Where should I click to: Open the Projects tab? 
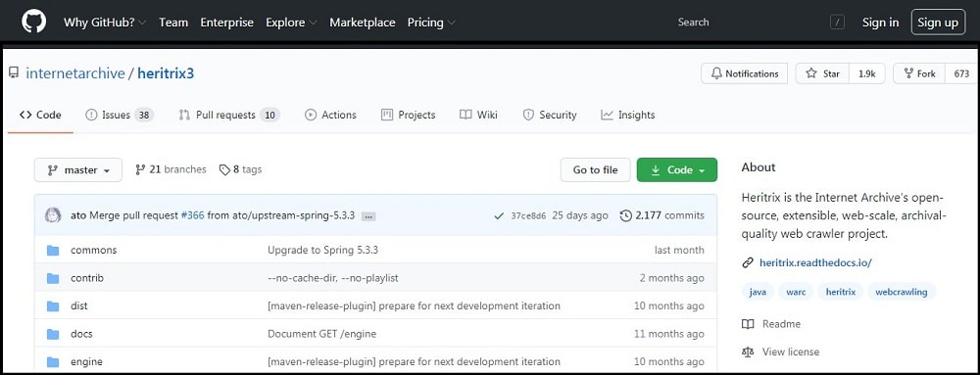pyautogui.click(x=408, y=115)
